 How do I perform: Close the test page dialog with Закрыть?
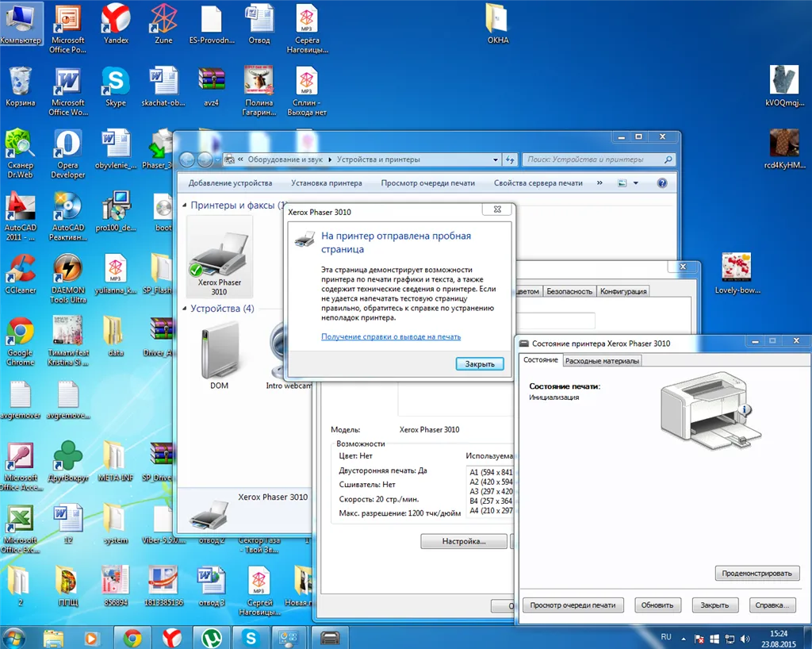tap(480, 364)
